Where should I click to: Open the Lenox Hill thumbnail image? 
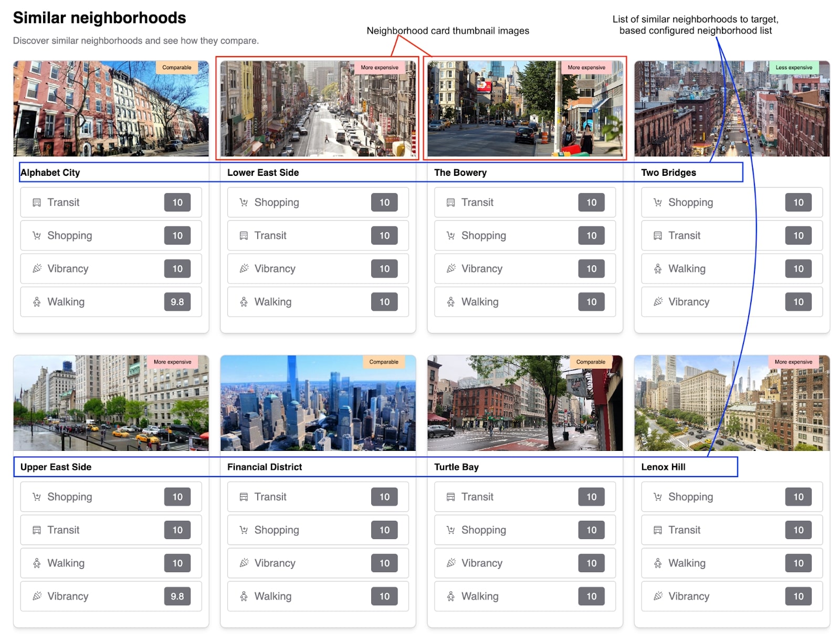(732, 403)
